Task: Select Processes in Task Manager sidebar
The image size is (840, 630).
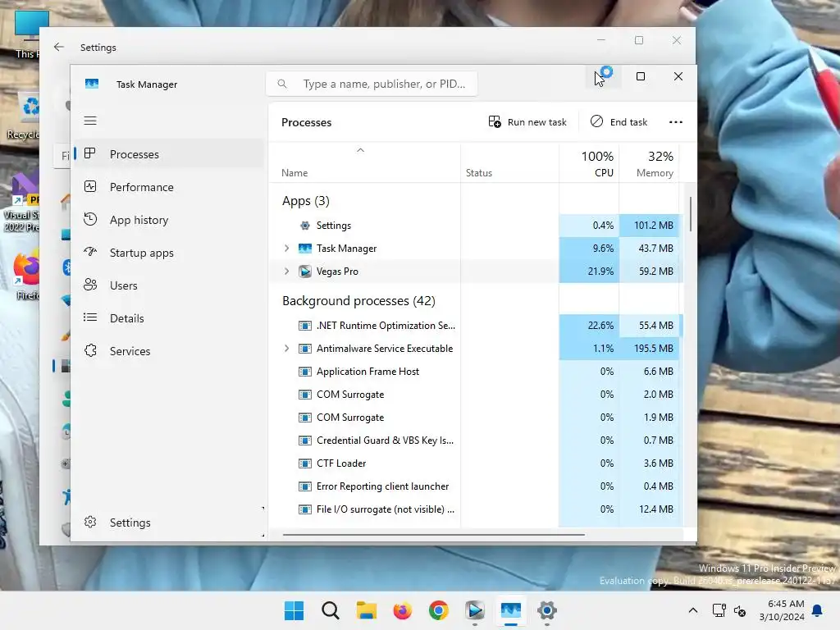Action: 168,154
